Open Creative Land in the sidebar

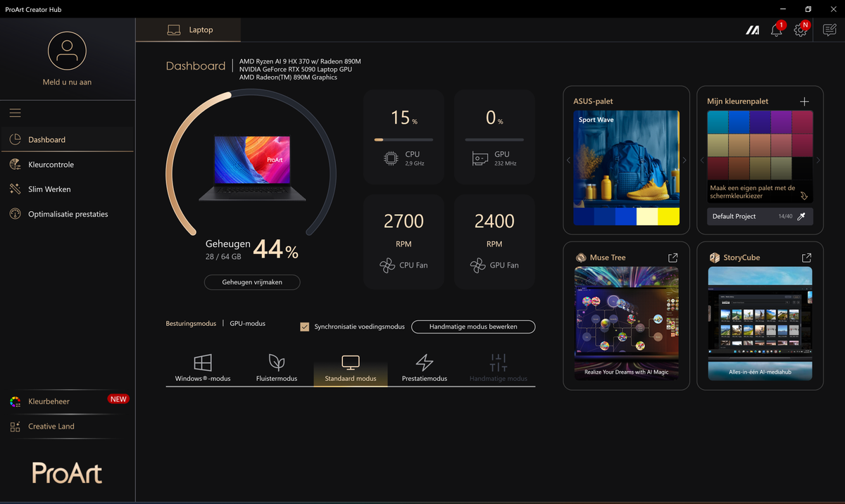coord(67,427)
